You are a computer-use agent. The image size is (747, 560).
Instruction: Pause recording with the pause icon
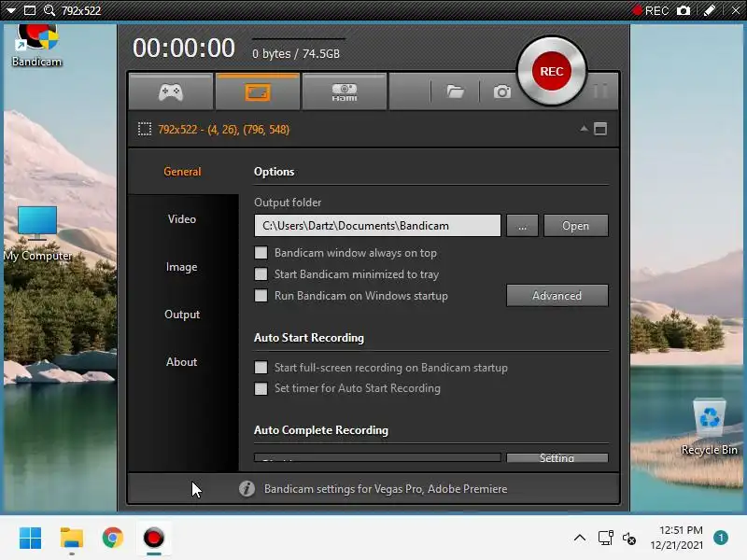click(x=600, y=91)
